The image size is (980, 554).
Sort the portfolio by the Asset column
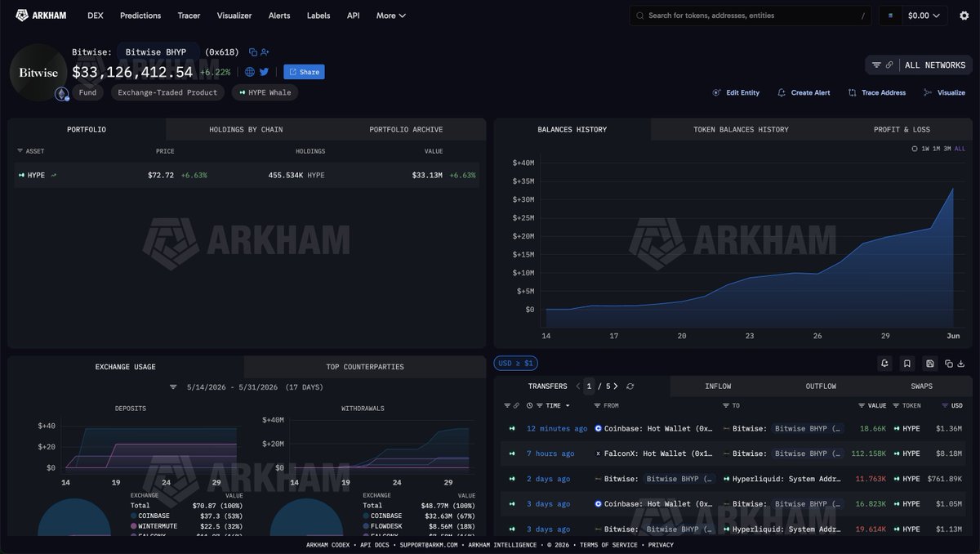coord(31,151)
